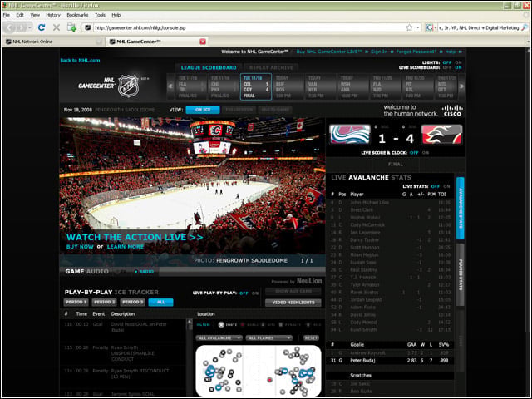Image resolution: width=532 pixels, height=399 pixels.
Task: Filter play-by-play to Period 3
Action: 132,302
